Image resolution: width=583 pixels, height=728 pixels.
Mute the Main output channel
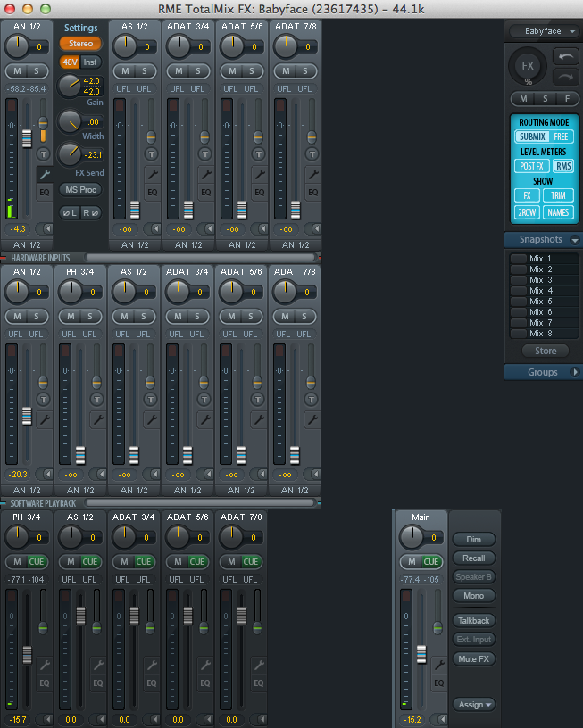click(412, 562)
